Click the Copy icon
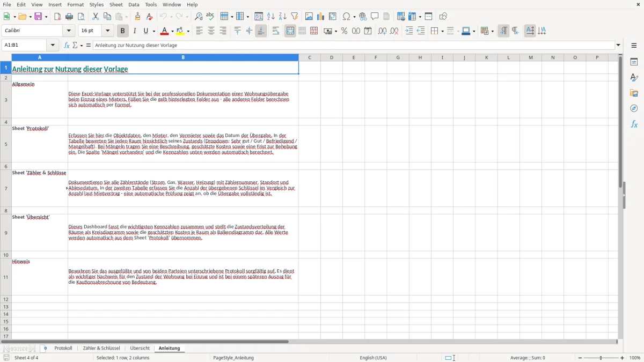The width and height of the screenshot is (644, 362). pos(107,17)
